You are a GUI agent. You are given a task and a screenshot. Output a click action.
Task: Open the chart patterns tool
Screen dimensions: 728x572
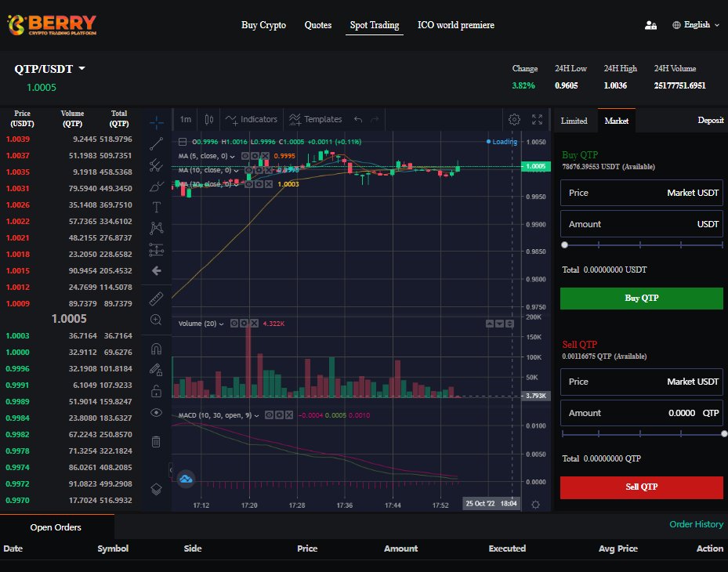pyautogui.click(x=157, y=228)
